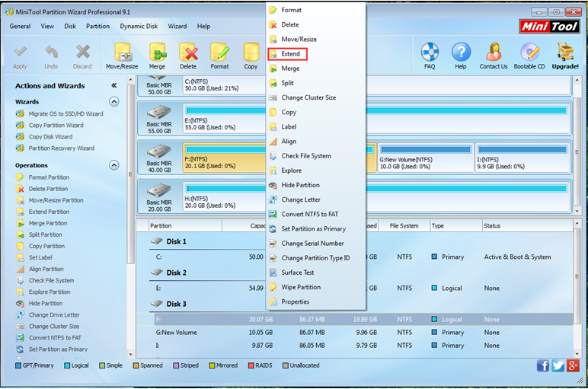
Task: Click the left panel scrollbar down arrow
Action: [x=130, y=354]
